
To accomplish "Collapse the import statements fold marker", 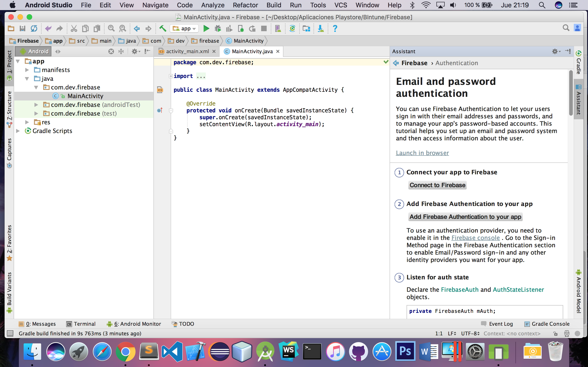I will coord(171,76).
